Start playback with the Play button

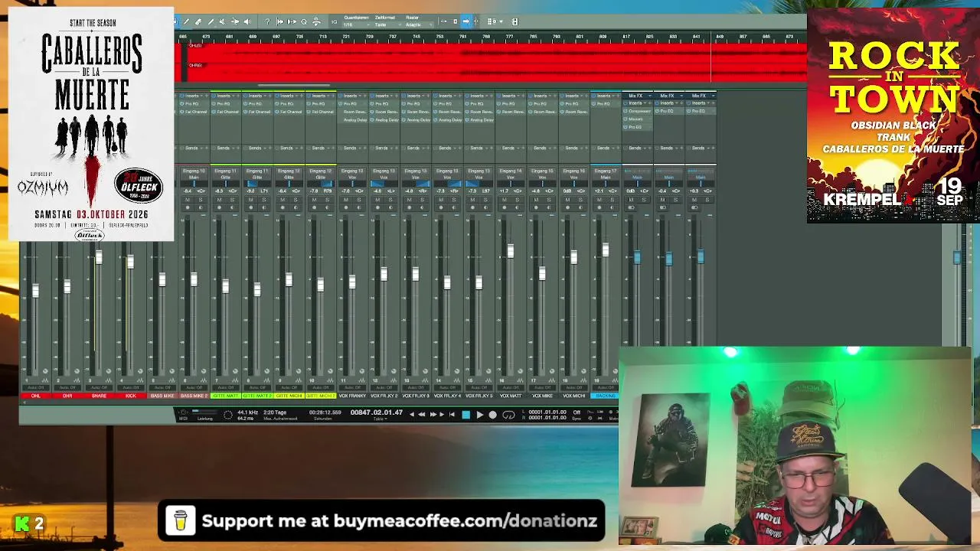tap(479, 415)
